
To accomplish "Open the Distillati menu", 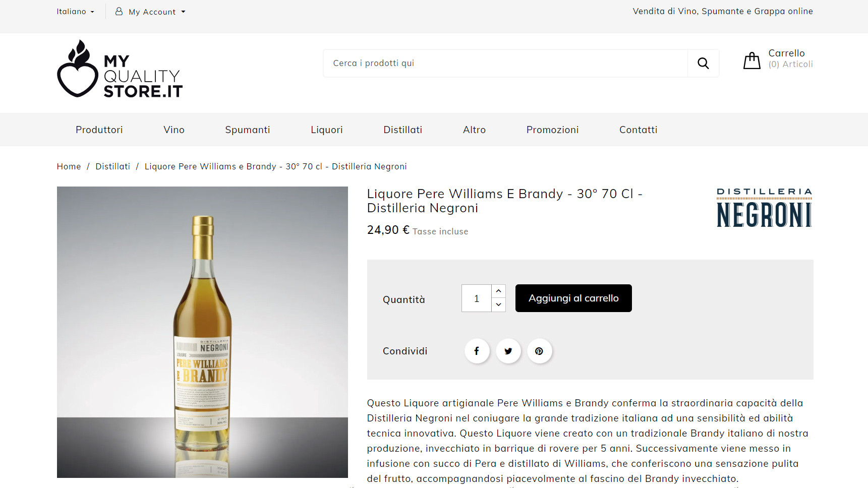I will [x=402, y=130].
